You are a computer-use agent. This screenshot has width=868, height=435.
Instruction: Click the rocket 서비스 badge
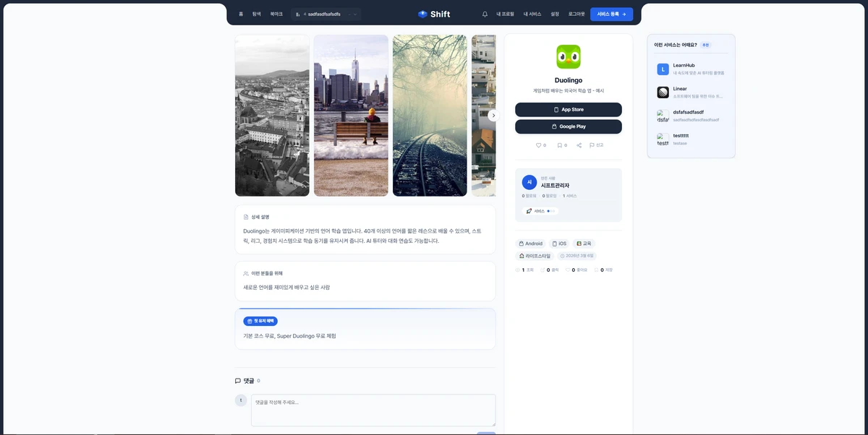click(x=540, y=211)
